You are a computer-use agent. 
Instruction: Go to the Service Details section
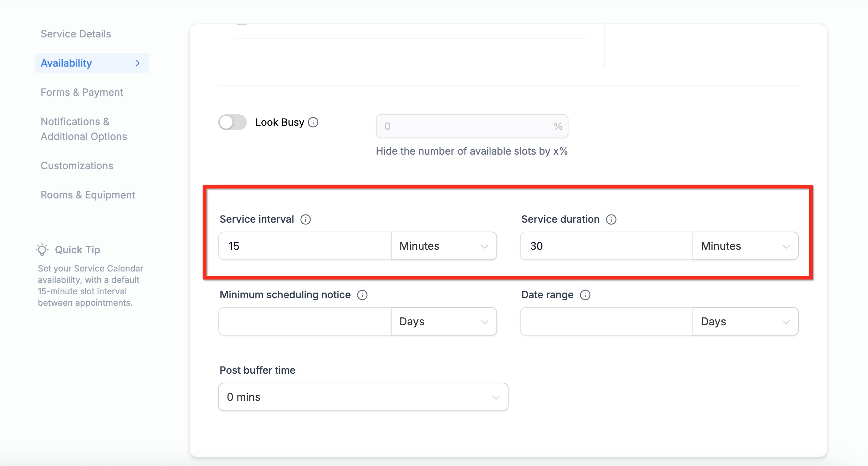(76, 34)
